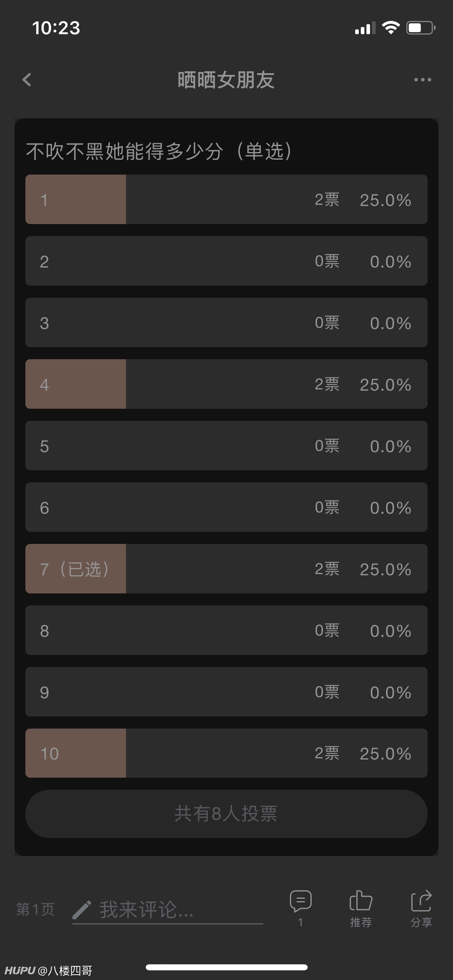Image resolution: width=453 pixels, height=980 pixels.
Task: Choose poll option 8
Action: pyautogui.click(x=226, y=630)
